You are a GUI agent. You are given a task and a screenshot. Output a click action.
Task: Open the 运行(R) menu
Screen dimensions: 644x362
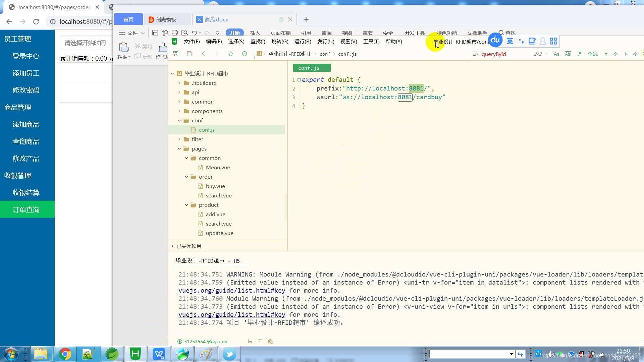point(303,42)
